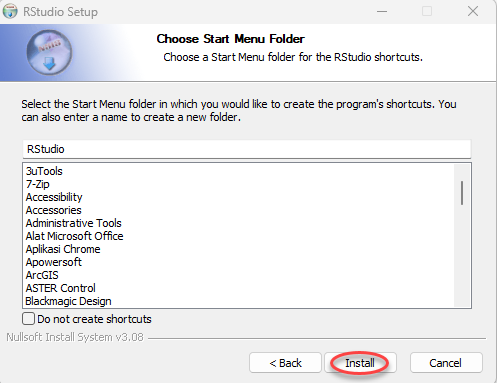497x383 pixels.
Task: Click the RStudio Setup title bar icon
Action: point(10,11)
